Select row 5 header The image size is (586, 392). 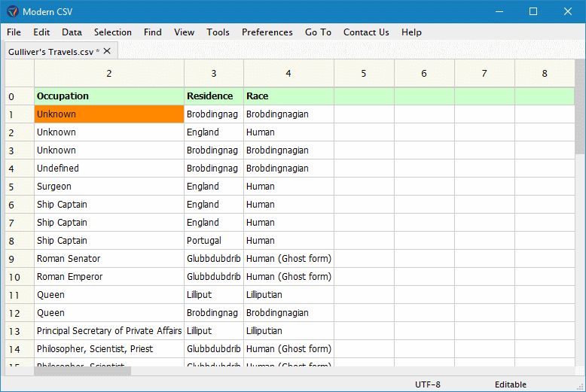(x=20, y=187)
